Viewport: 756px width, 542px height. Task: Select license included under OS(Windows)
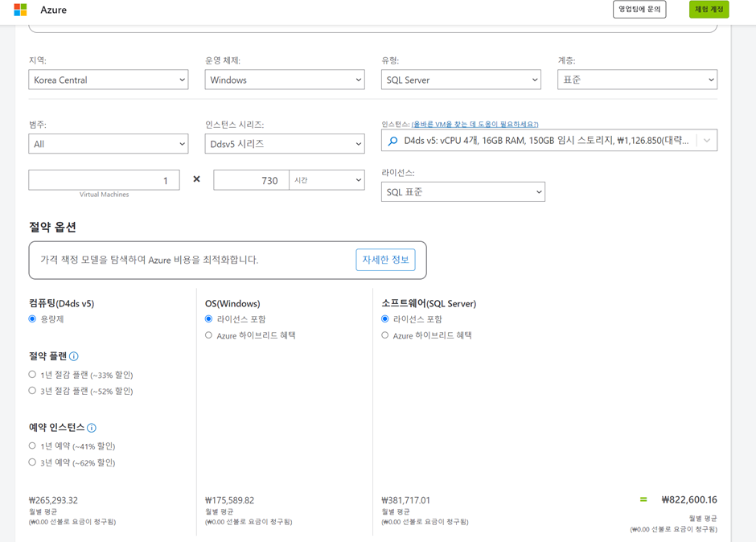(x=209, y=318)
